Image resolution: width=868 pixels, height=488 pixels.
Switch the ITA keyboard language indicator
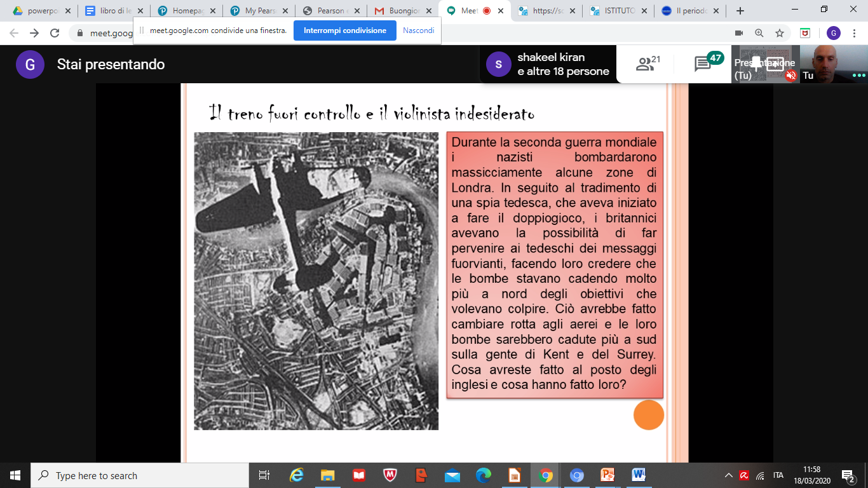778,475
